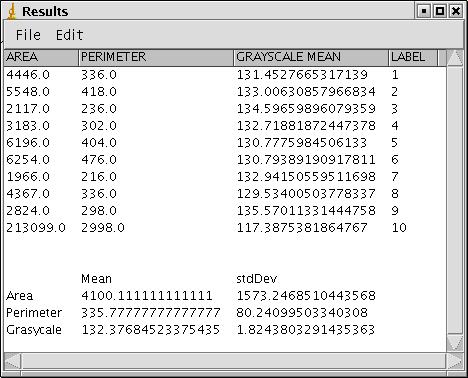
Task: Click the vertical scrollbar track
Action: (455, 200)
